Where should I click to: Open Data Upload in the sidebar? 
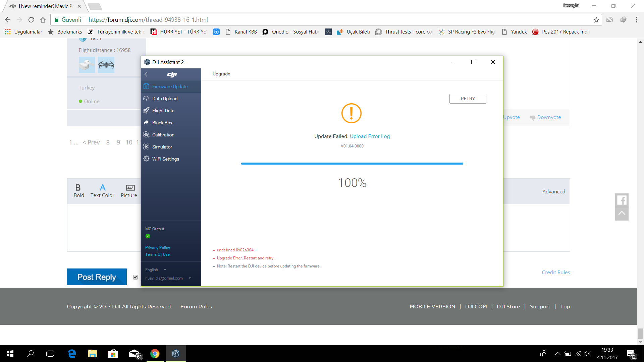(171, 99)
